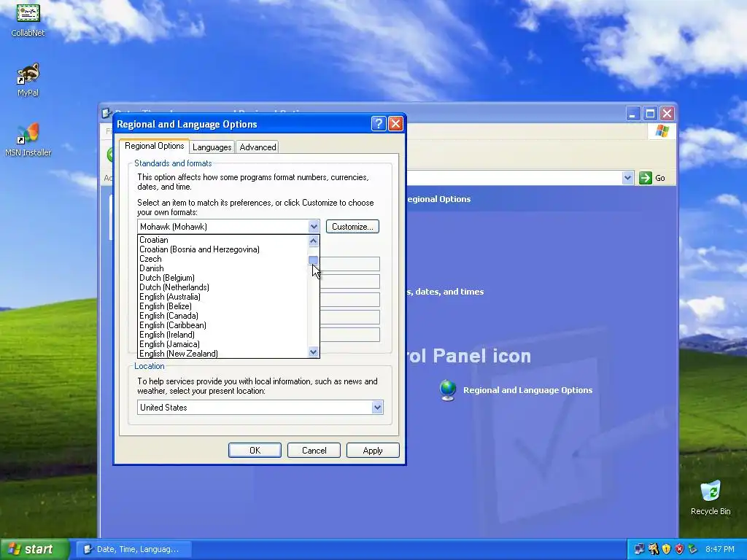Switch to the Regional Options tab
Viewport: 747px width, 560px height.
(x=155, y=146)
